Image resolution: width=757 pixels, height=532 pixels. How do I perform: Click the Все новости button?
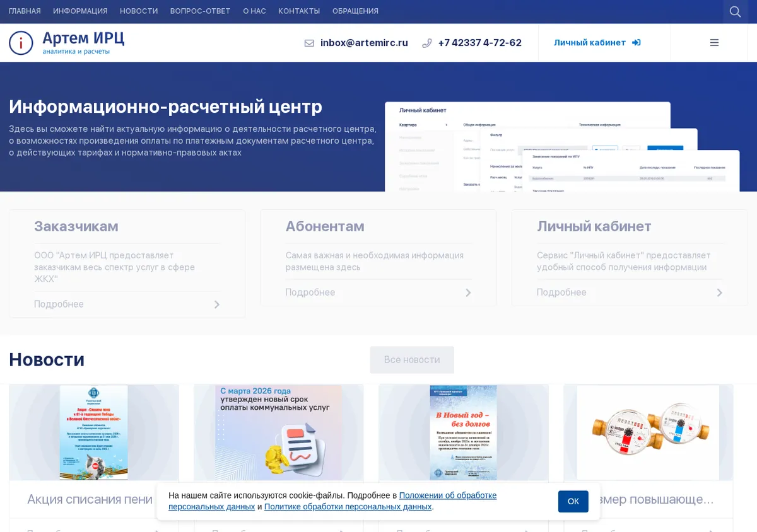coord(412,359)
